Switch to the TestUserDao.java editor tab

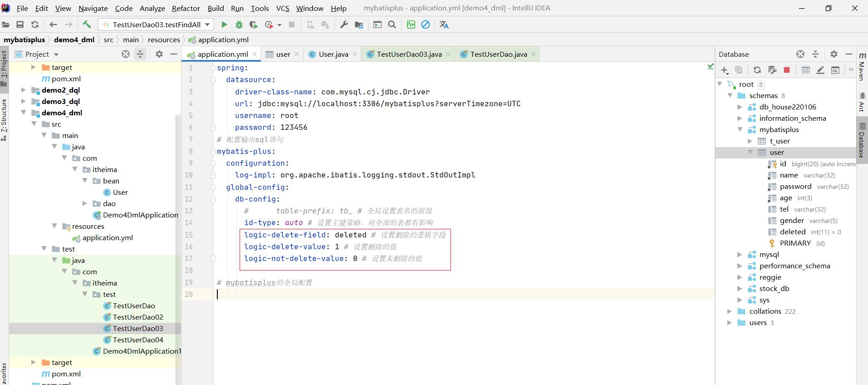498,54
